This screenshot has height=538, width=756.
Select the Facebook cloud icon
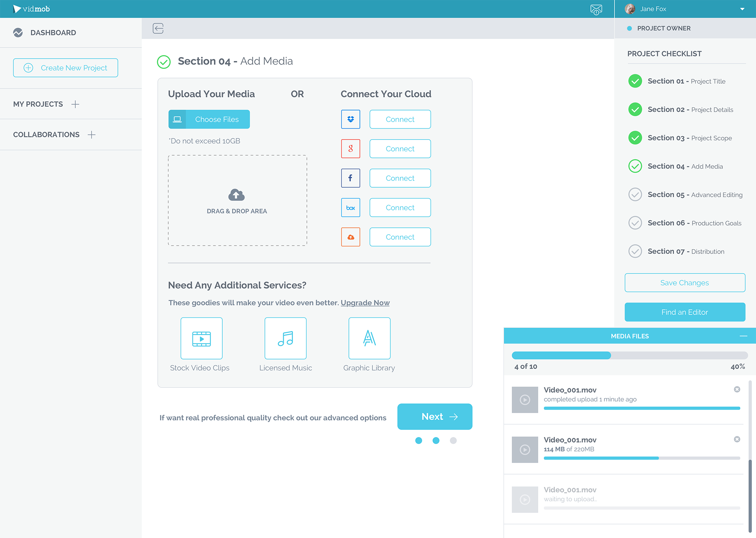(x=350, y=178)
